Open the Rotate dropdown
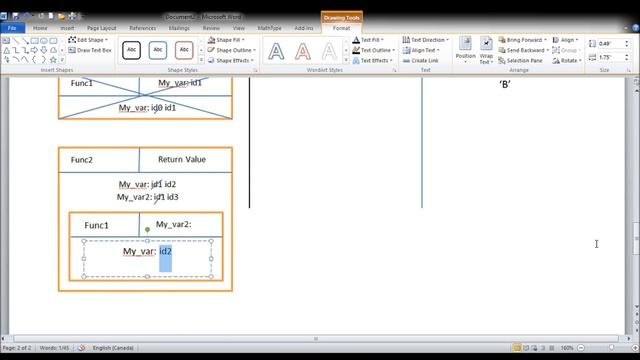This screenshot has height=360, width=640. click(567, 60)
